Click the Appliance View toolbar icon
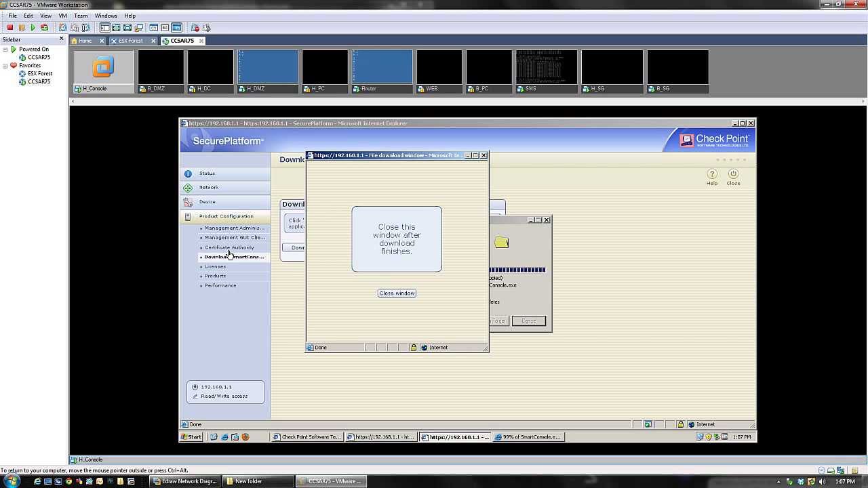Image resolution: width=868 pixels, height=488 pixels. tap(165, 28)
